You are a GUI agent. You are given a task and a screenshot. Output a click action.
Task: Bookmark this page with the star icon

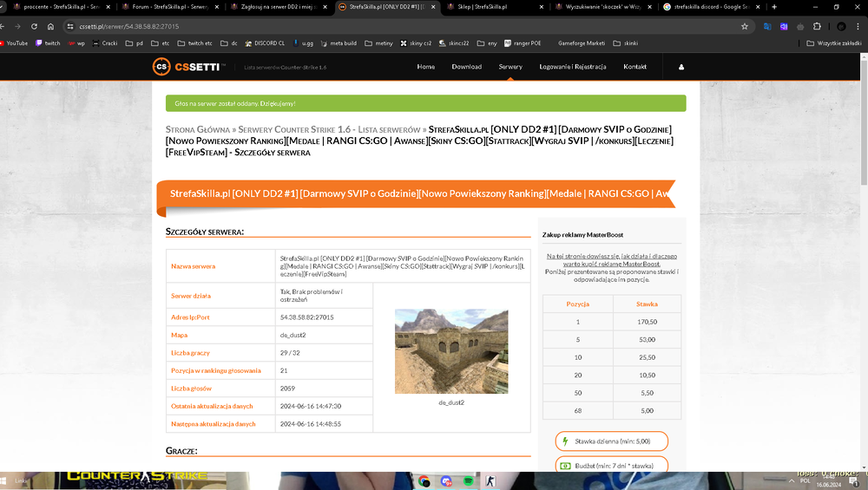coord(745,27)
